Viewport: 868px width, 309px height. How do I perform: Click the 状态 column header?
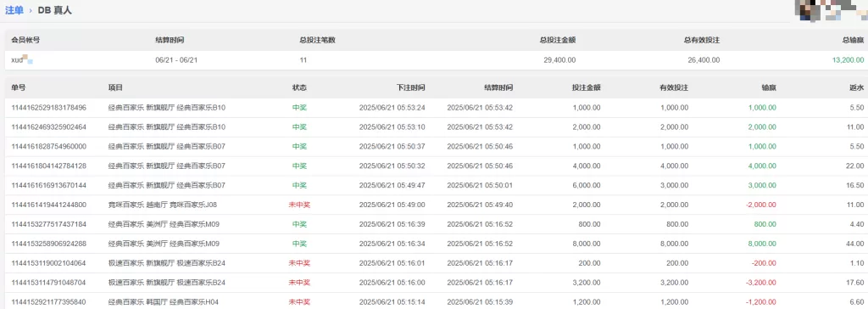point(299,87)
